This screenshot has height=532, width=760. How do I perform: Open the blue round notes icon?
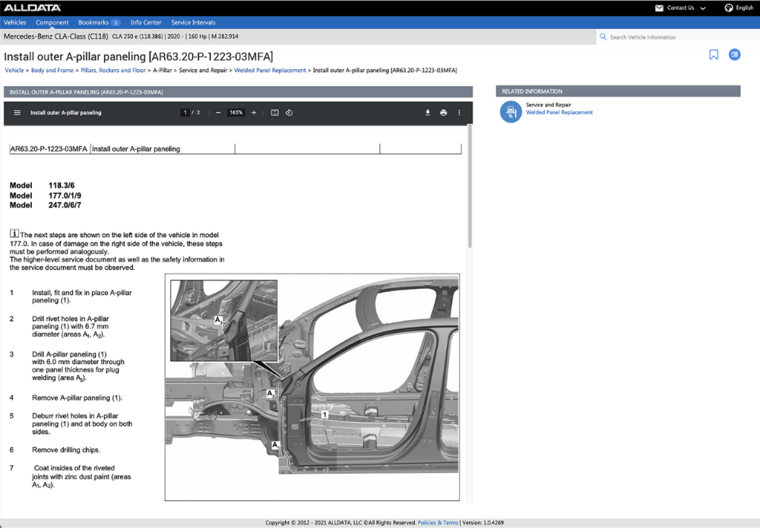click(x=735, y=55)
